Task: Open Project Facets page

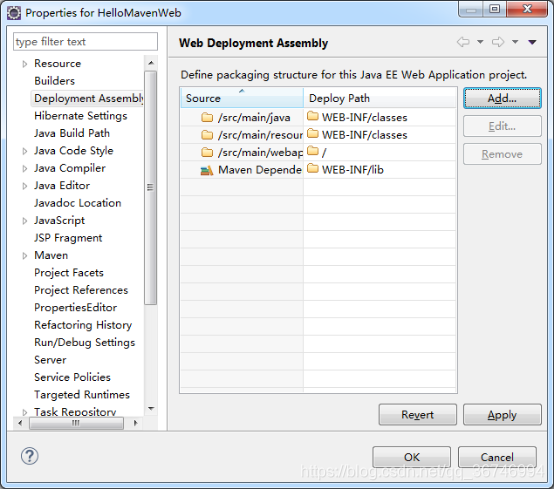Action: click(x=69, y=273)
